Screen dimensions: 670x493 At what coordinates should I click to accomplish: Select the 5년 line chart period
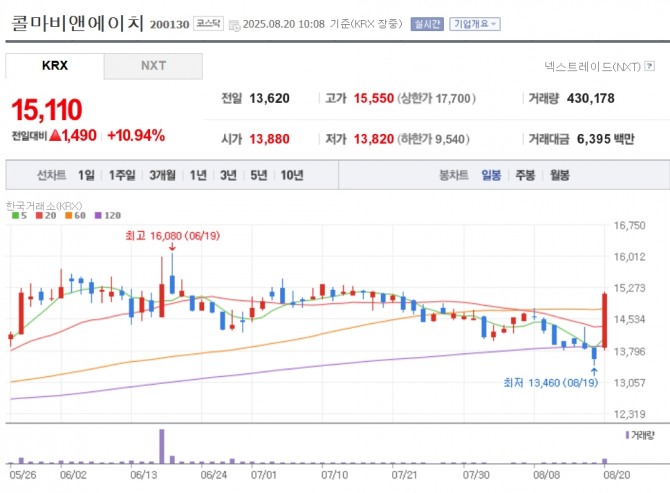[x=259, y=175]
